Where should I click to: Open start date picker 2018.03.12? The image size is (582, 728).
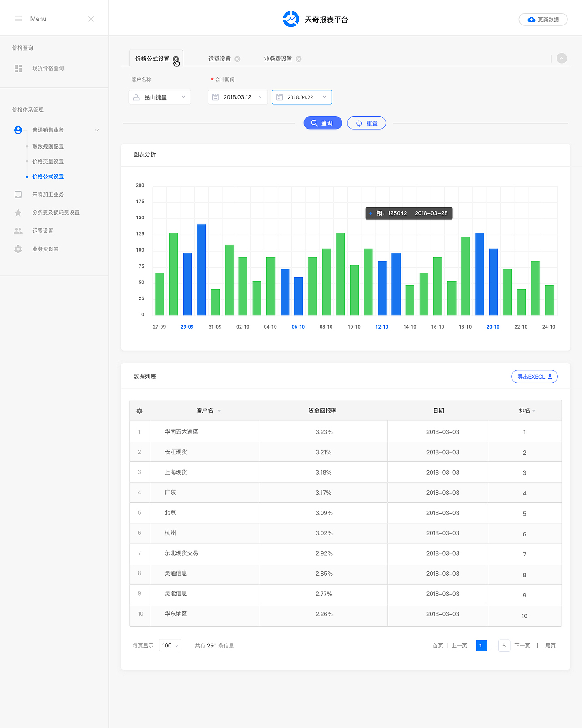click(238, 97)
